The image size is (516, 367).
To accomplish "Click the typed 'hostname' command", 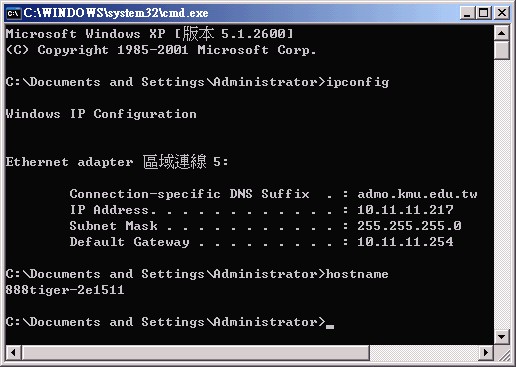I will coord(357,274).
